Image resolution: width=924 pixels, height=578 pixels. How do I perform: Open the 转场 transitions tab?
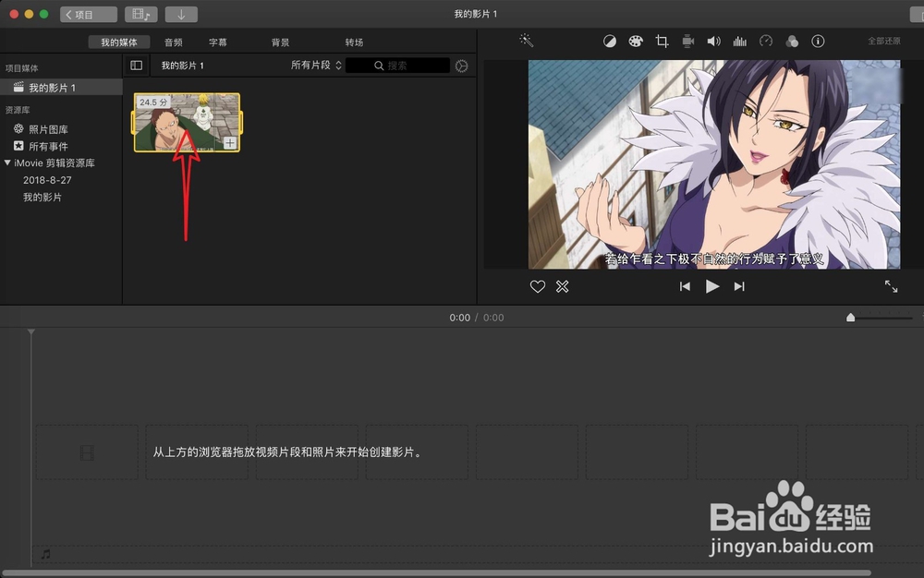tap(354, 42)
